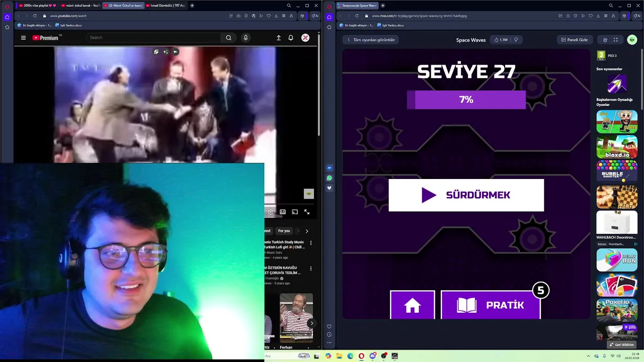Viewport: 644px width, 362px height.
Task: Open the Shorts thumbnail with striped-shirt man
Action: click(296, 318)
